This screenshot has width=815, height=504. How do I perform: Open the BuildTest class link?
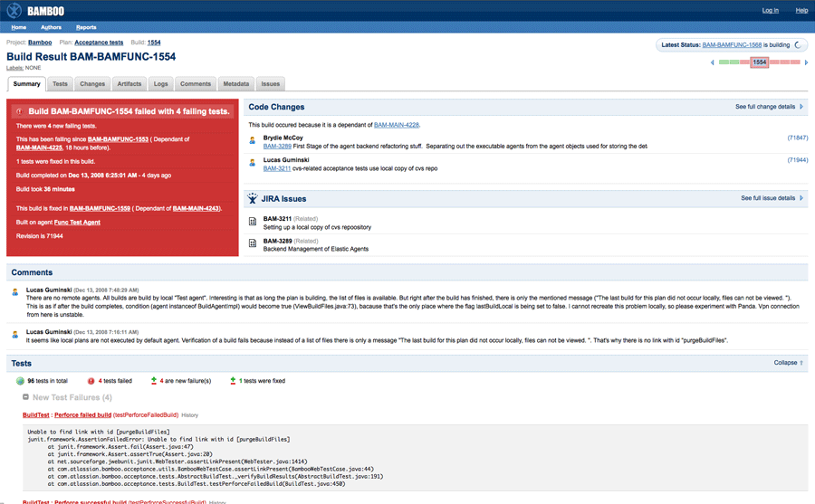(x=36, y=415)
